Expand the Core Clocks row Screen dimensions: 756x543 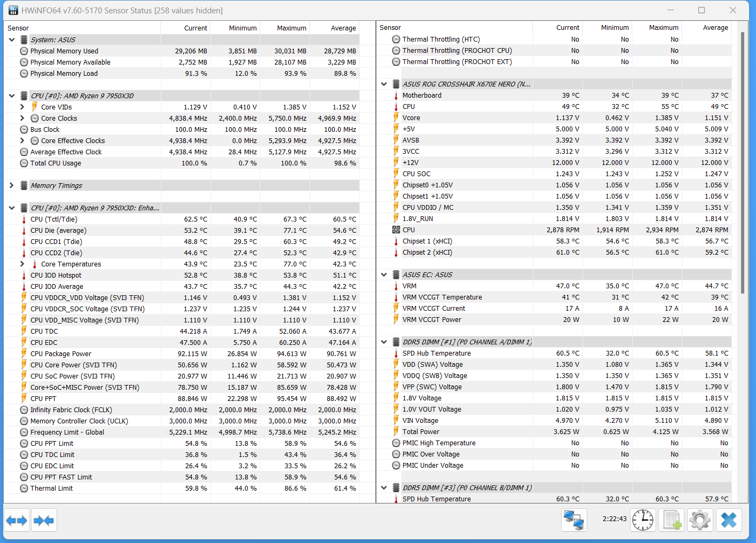coord(22,118)
